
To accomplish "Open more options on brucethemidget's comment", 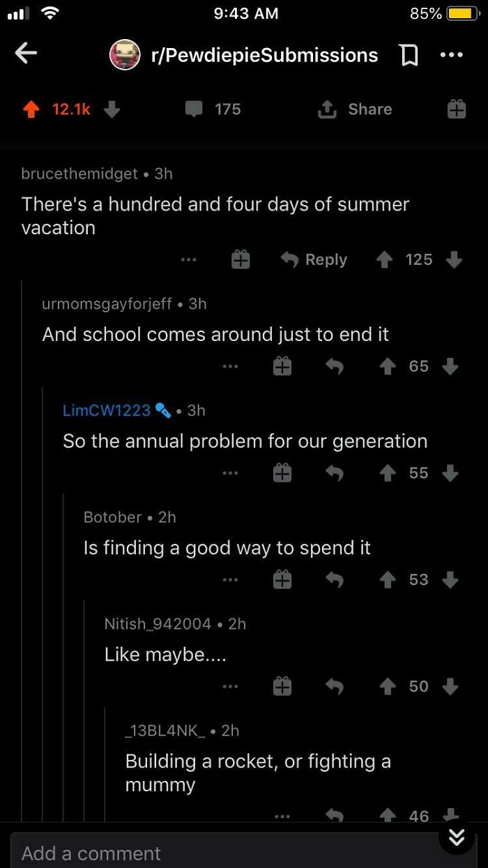I will click(x=188, y=259).
